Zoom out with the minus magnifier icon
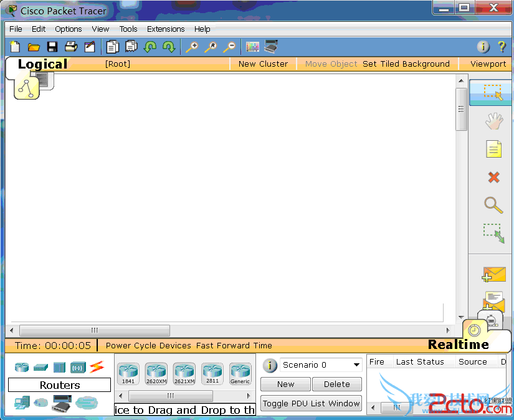The width and height of the screenshot is (514, 420). pyautogui.click(x=229, y=47)
